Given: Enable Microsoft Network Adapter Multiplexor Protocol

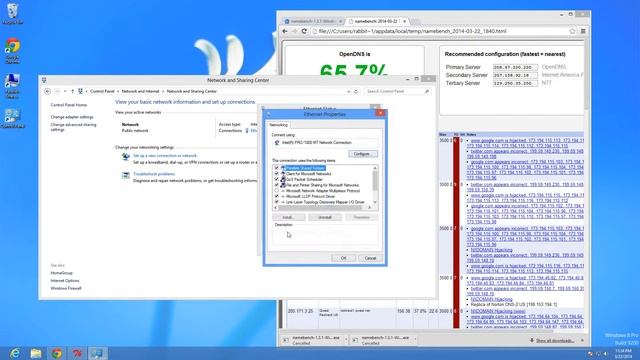Looking at the screenshot, I should (x=276, y=191).
